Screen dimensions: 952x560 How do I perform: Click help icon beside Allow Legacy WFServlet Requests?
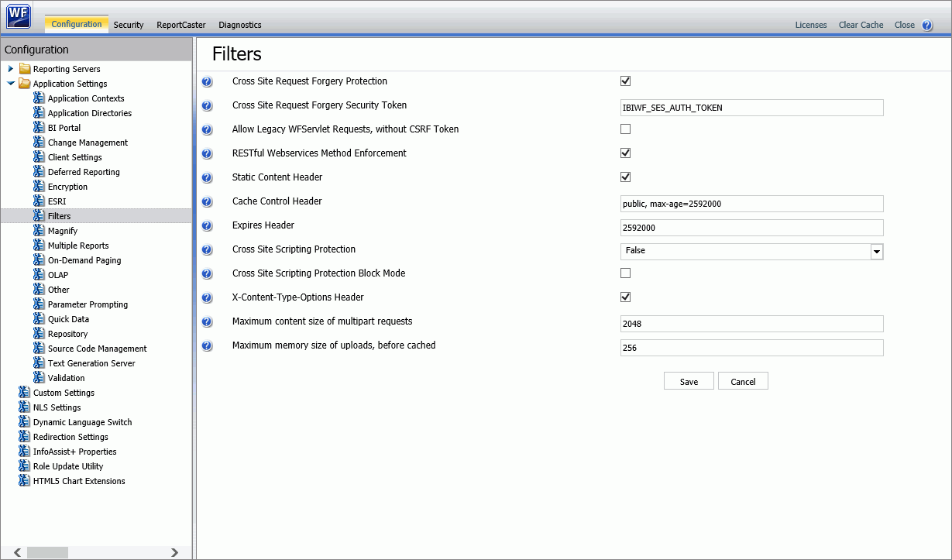point(207,130)
